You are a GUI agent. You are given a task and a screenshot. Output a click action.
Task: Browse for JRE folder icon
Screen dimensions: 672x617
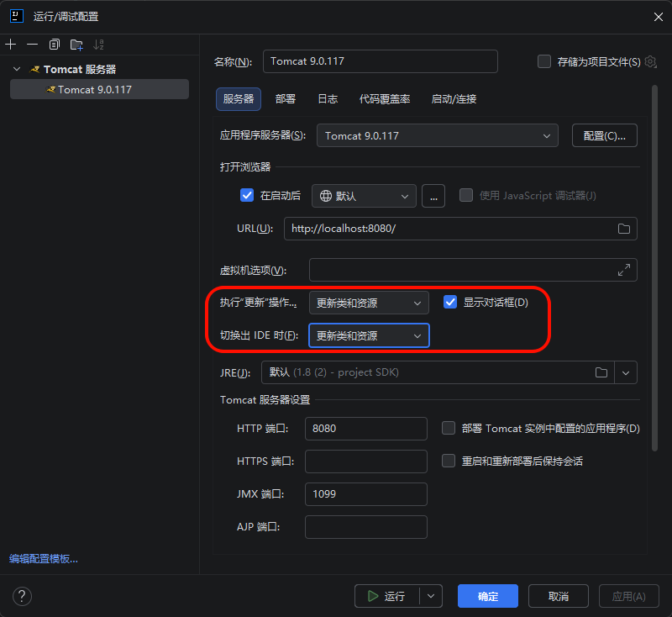tap(601, 372)
